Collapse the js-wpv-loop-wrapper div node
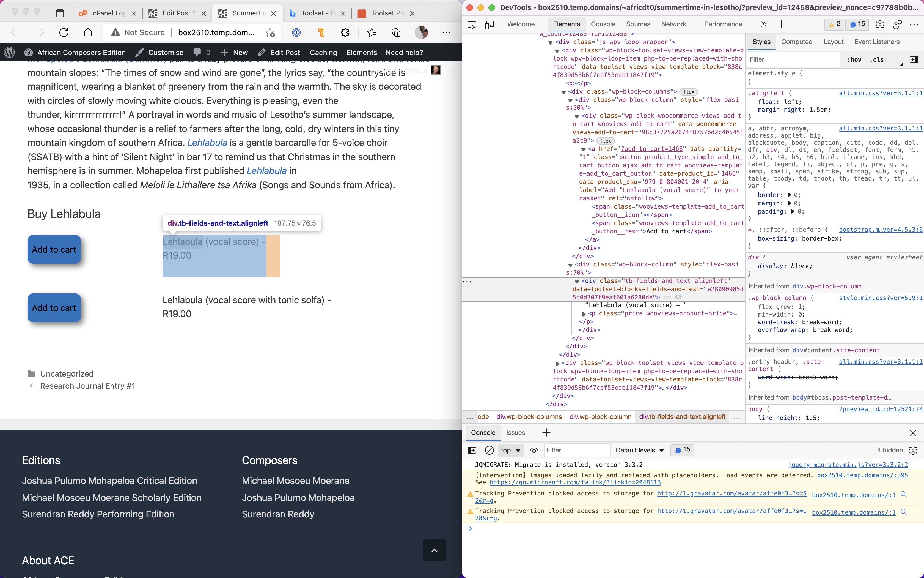 550,42
